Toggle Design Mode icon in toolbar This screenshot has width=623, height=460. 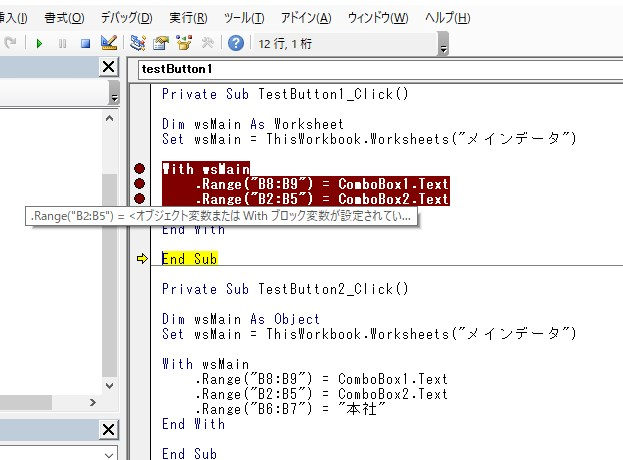109,43
